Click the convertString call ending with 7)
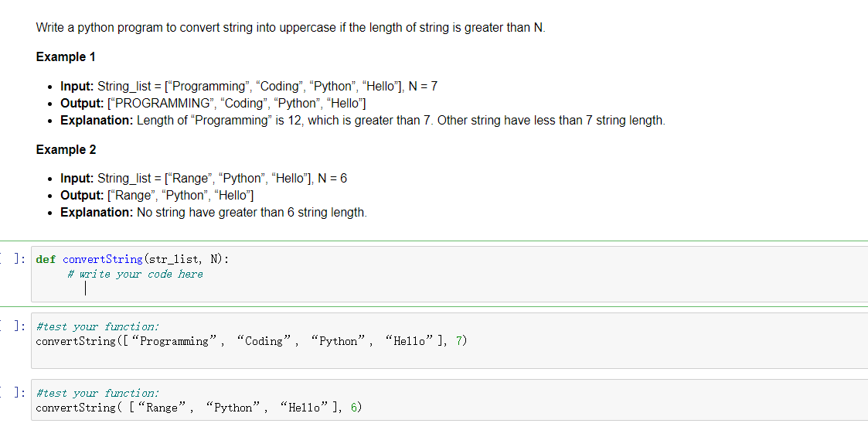The image size is (868, 437). coord(251,341)
